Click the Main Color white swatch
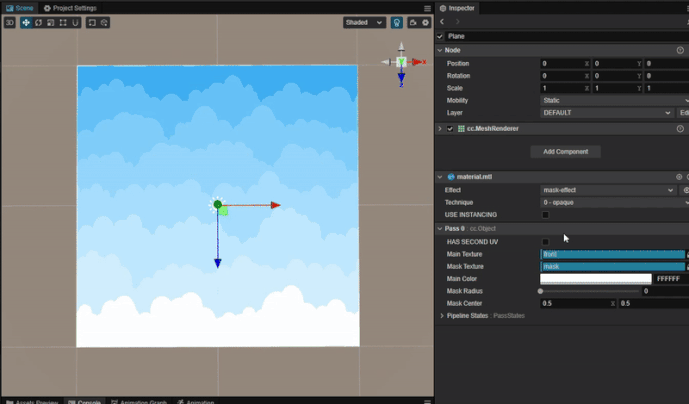Viewport: 689px width, 404px height. pyautogui.click(x=595, y=279)
